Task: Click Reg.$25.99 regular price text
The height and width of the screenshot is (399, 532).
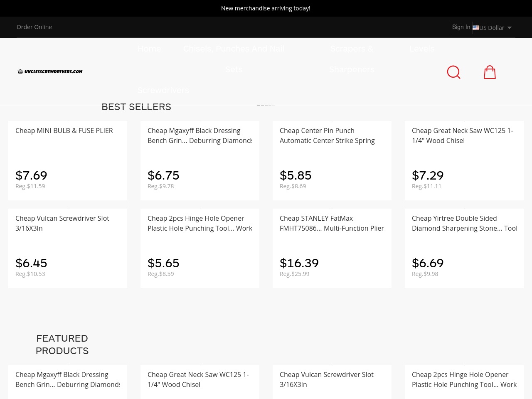Action: (x=294, y=274)
